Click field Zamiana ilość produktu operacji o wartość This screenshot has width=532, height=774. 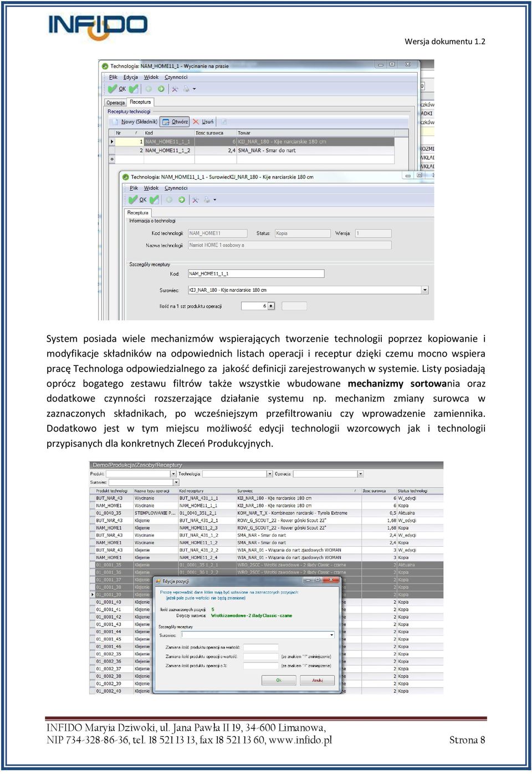click(x=260, y=656)
